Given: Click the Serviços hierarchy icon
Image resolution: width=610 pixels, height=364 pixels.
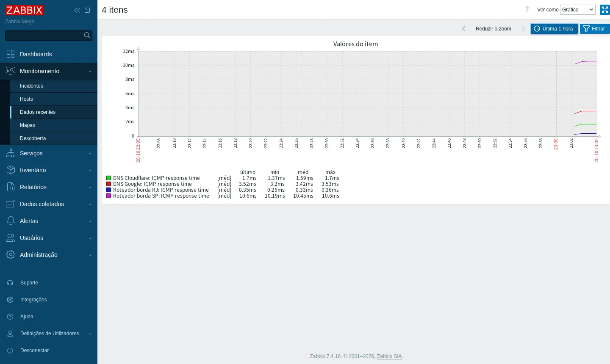Looking at the screenshot, I should [11, 153].
